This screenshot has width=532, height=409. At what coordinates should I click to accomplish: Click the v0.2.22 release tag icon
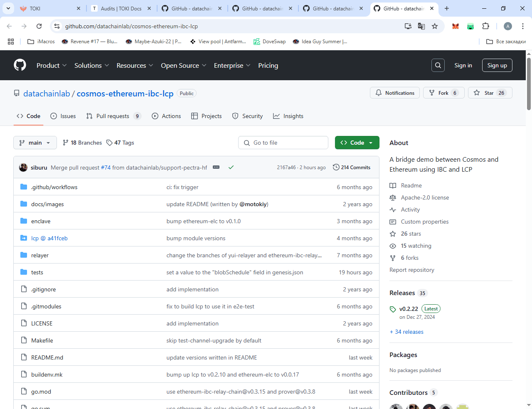[x=393, y=309]
